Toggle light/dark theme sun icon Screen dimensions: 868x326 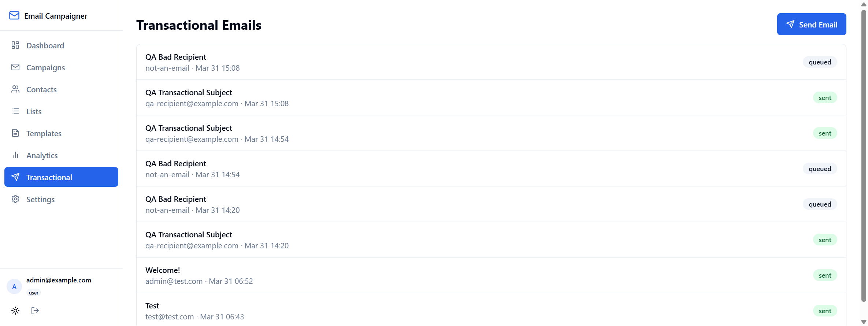tap(15, 311)
